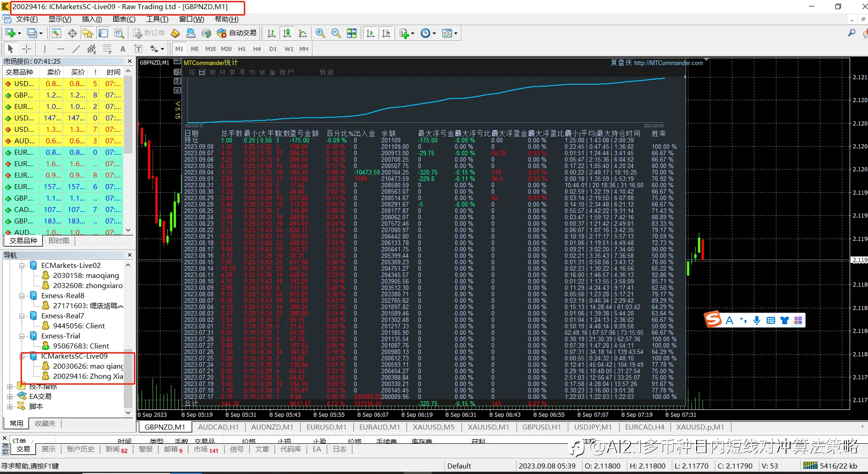Switch chart to M5 timeframe
This screenshot has height=474, width=868.
195,49
